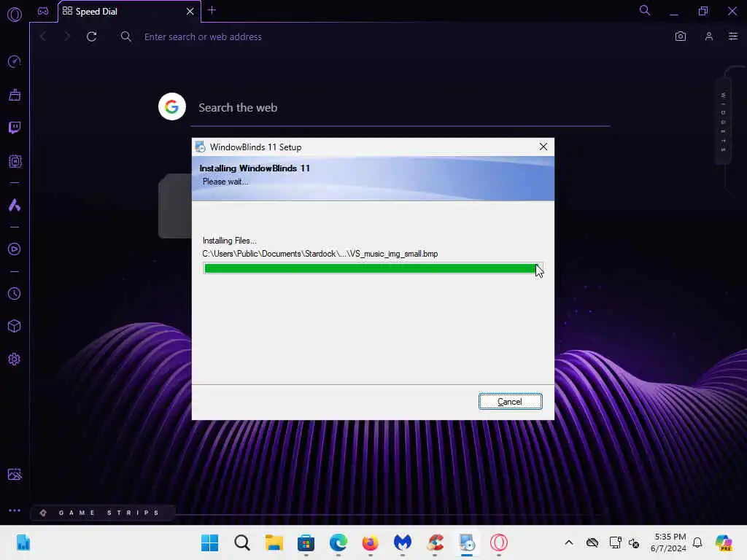747x560 pixels.
Task: Open Settings gear in sidebar
Action: 15,359
